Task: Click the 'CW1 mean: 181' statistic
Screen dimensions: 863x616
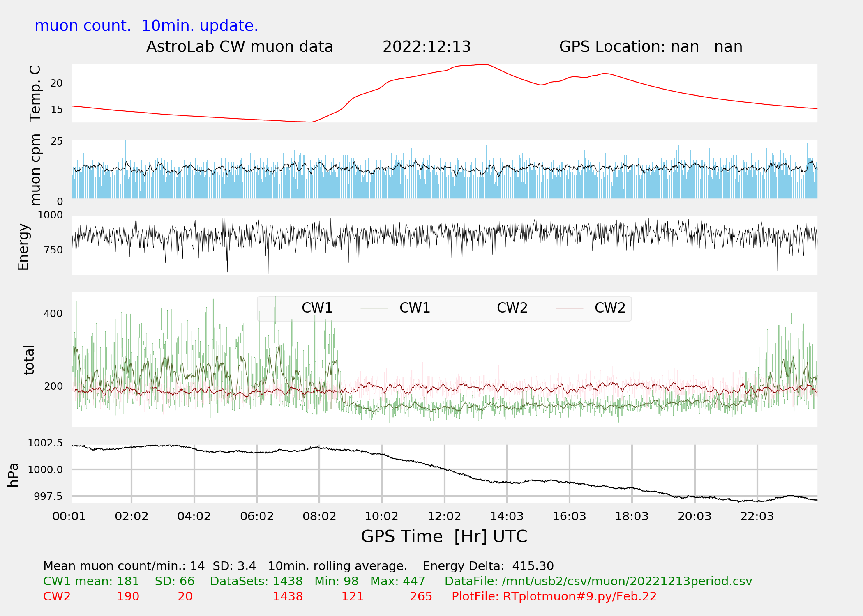Action: coord(91,581)
